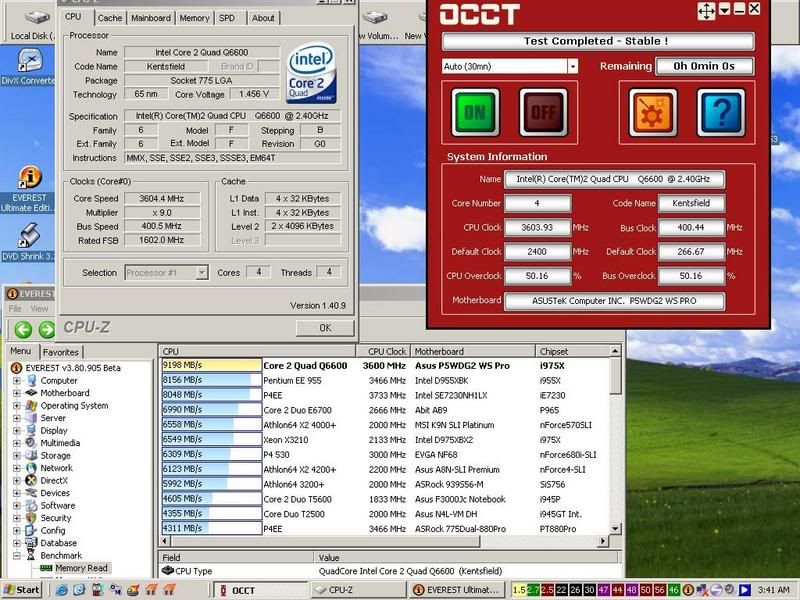Viewport: 800px width, 600px height.
Task: Click the Core Speed value 3604.4 MHz
Action: click(x=162, y=198)
